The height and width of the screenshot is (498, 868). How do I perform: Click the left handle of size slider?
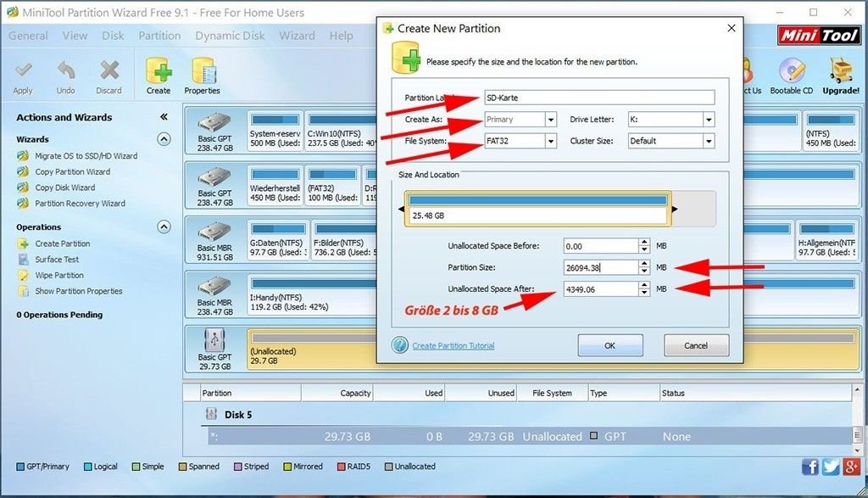coord(401,210)
